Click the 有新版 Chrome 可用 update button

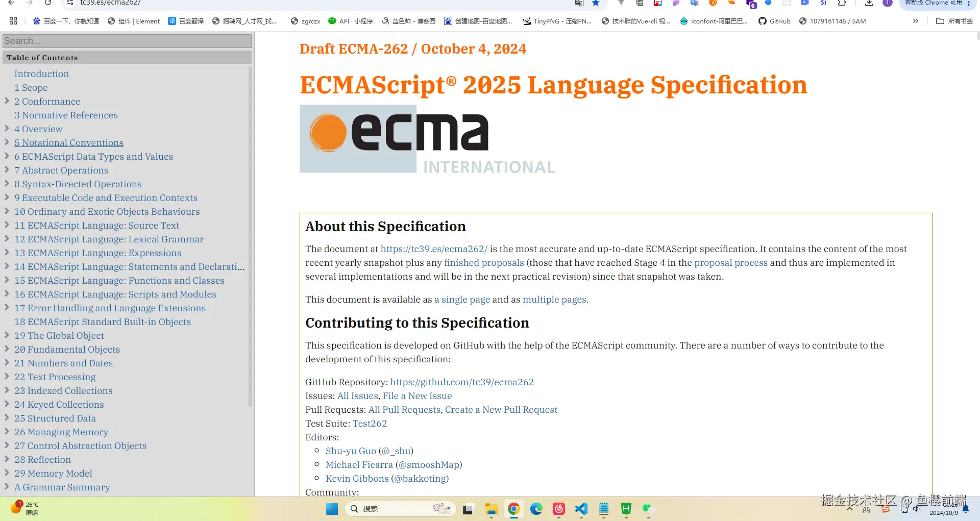[937, 3]
